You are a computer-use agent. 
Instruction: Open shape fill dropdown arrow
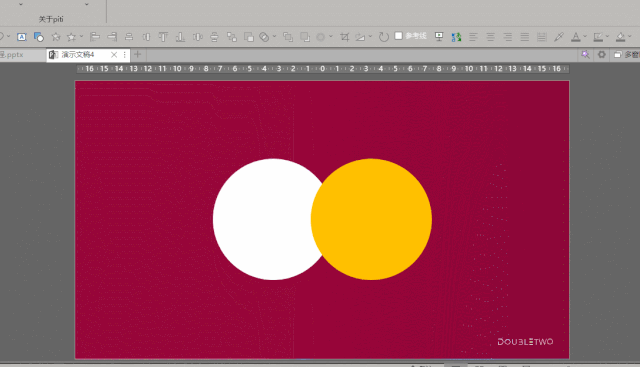(x=630, y=37)
